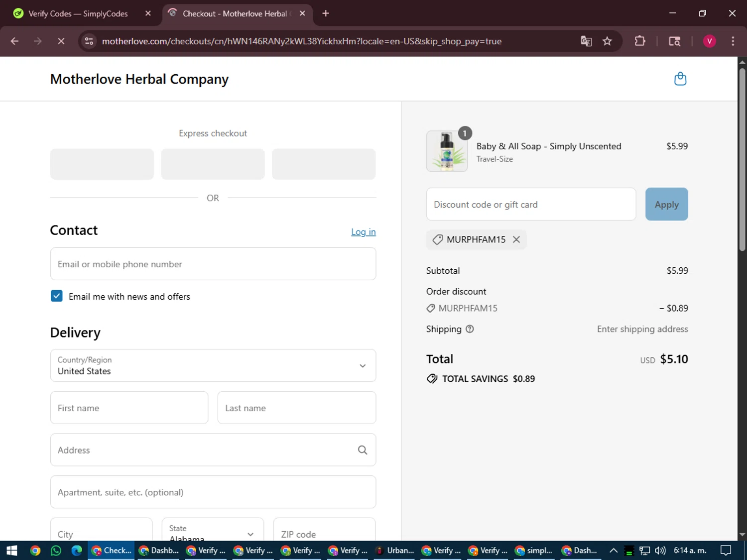This screenshot has width=747, height=560.
Task: Close the Checkout Motherlove tab
Action: 302,13
